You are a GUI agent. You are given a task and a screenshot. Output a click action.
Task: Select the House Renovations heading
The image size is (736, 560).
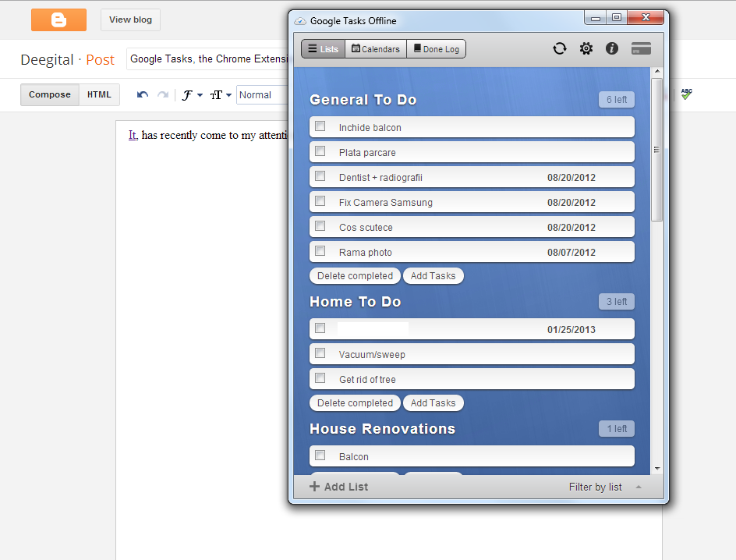click(383, 428)
